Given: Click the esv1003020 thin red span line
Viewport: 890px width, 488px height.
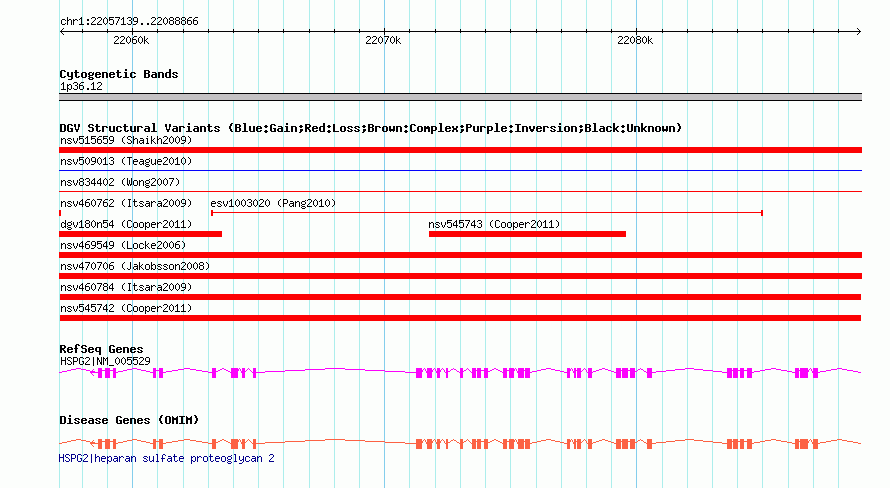Looking at the screenshot, I should point(486,213).
